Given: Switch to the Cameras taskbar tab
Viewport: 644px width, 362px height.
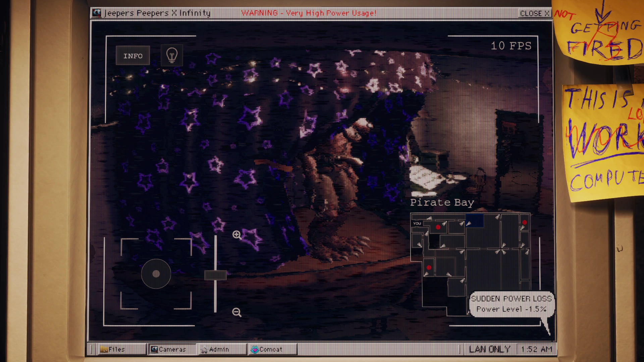Looking at the screenshot, I should point(172,349).
